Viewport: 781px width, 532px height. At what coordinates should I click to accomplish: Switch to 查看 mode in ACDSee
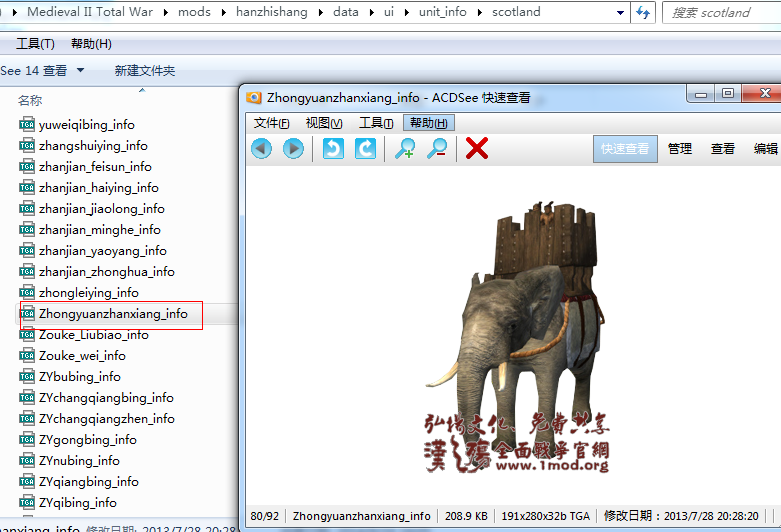click(x=723, y=148)
